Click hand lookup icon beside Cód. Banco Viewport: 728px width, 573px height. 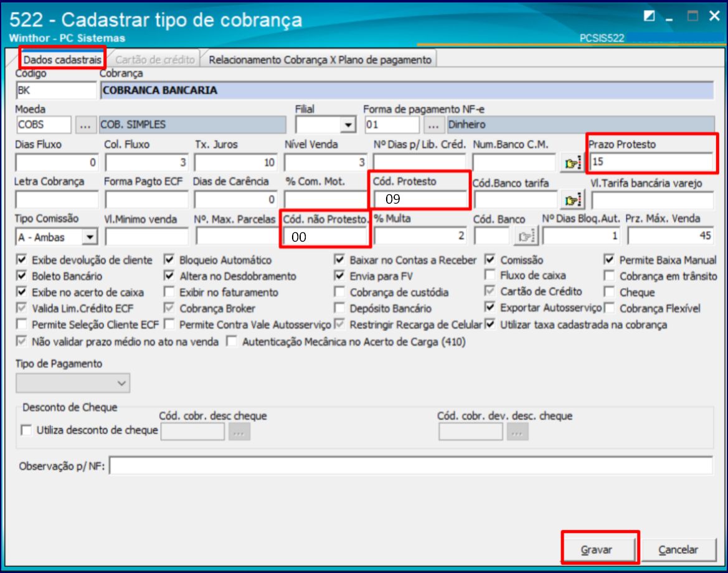coord(525,236)
